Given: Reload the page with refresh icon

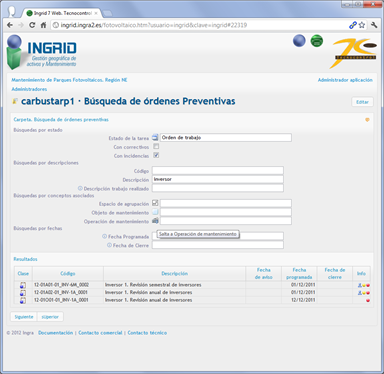Looking at the screenshot, I should 32,25.
